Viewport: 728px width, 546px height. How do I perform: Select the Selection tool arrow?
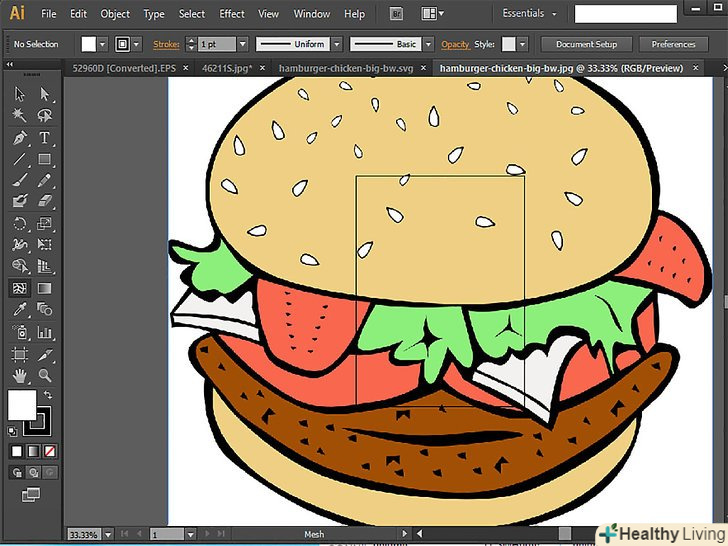19,94
